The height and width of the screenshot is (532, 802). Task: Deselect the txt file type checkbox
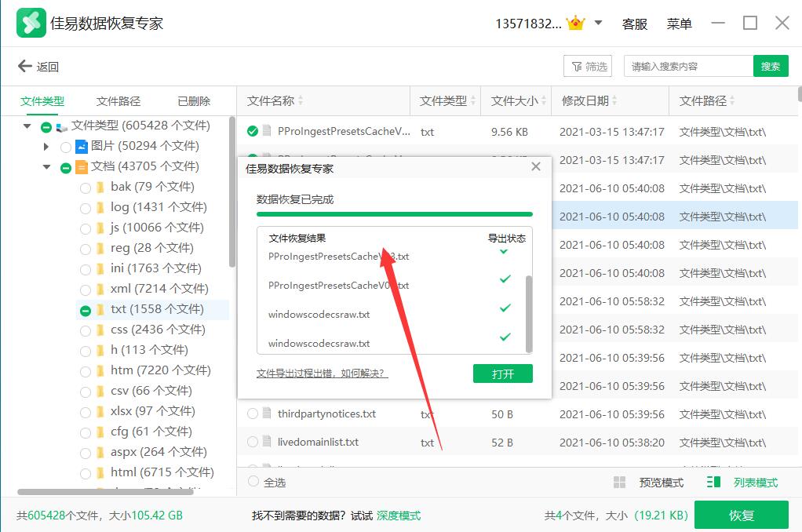coord(86,311)
